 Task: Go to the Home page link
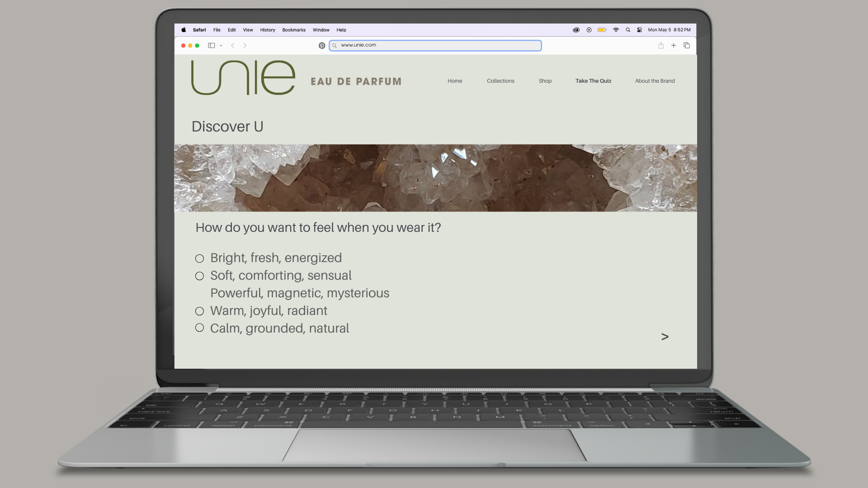(455, 81)
